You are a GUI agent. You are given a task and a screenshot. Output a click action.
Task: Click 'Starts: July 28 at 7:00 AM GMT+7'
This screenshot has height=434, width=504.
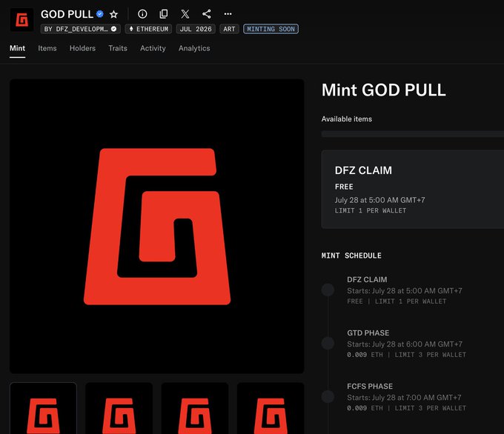pyautogui.click(x=404, y=398)
